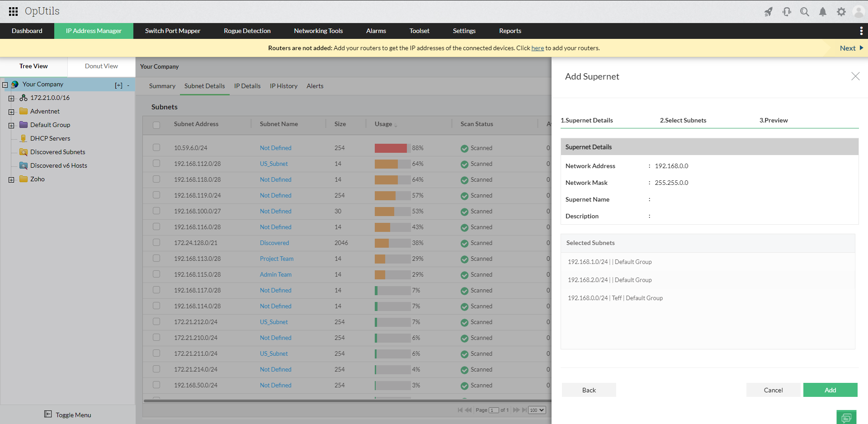Open the notifications bell icon
Viewport: 868px width, 424px height.
pos(823,12)
